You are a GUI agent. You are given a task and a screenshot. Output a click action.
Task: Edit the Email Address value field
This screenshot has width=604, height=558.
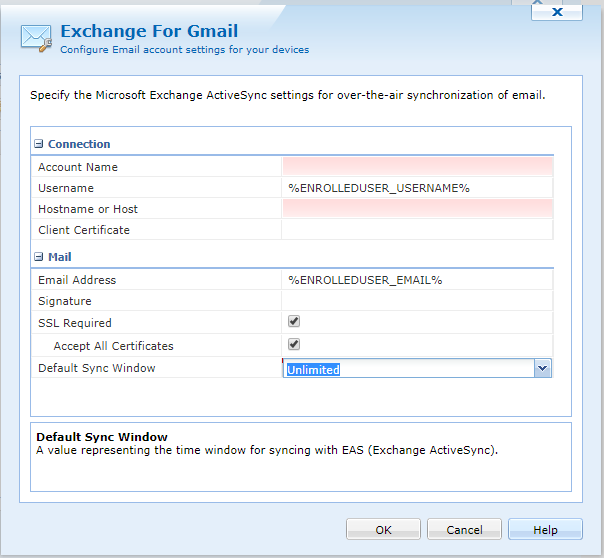pyautogui.click(x=417, y=280)
